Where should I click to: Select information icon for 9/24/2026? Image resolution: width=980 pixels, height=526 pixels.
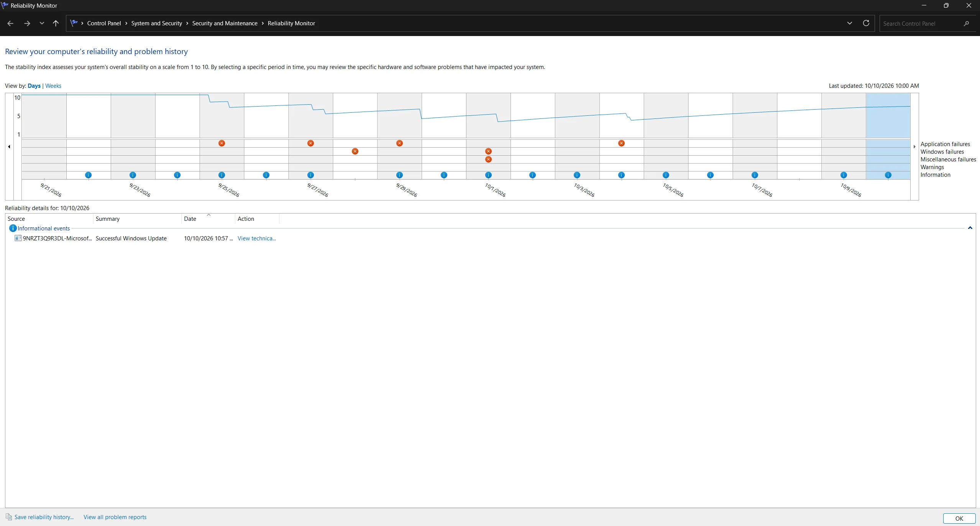point(177,175)
